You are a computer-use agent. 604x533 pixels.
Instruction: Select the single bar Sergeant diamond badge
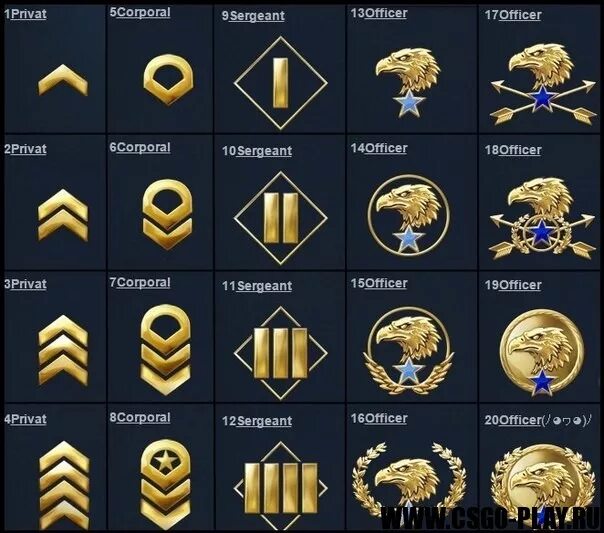click(280, 83)
